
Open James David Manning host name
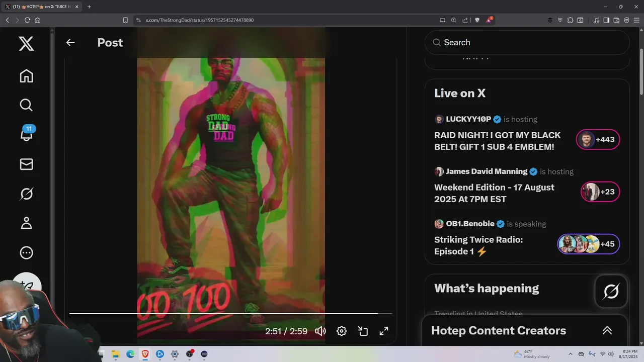pyautogui.click(x=487, y=171)
